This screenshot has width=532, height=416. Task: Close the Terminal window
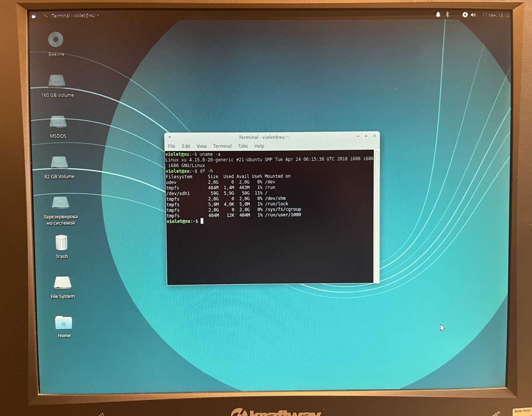[x=374, y=136]
